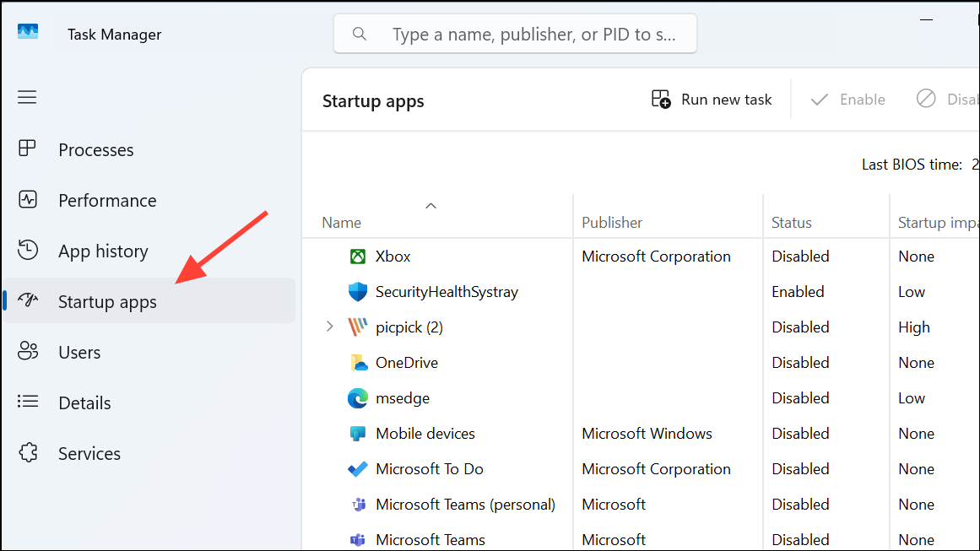The image size is (980, 551).
Task: Open the Processes page
Action: (x=149, y=149)
